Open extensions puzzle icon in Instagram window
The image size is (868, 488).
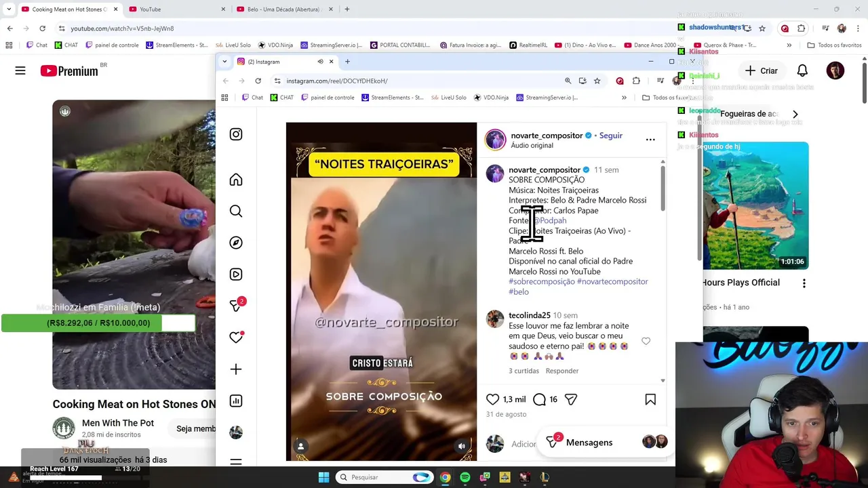click(x=636, y=81)
